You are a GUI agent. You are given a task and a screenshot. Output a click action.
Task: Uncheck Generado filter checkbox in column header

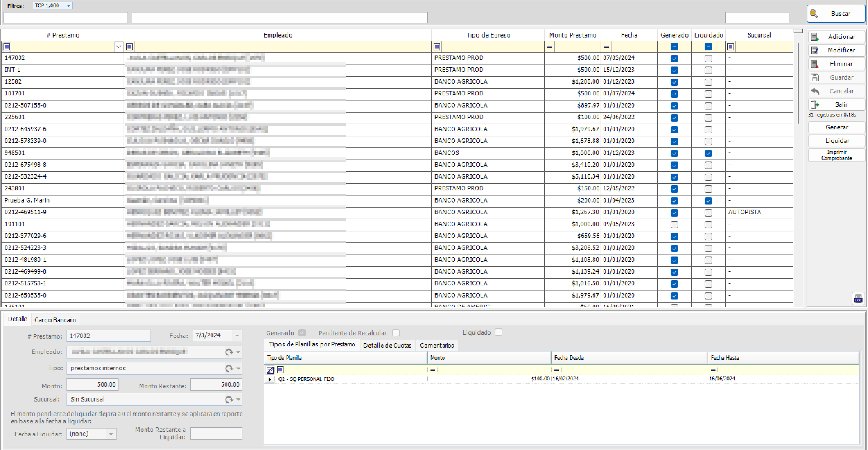tap(674, 47)
